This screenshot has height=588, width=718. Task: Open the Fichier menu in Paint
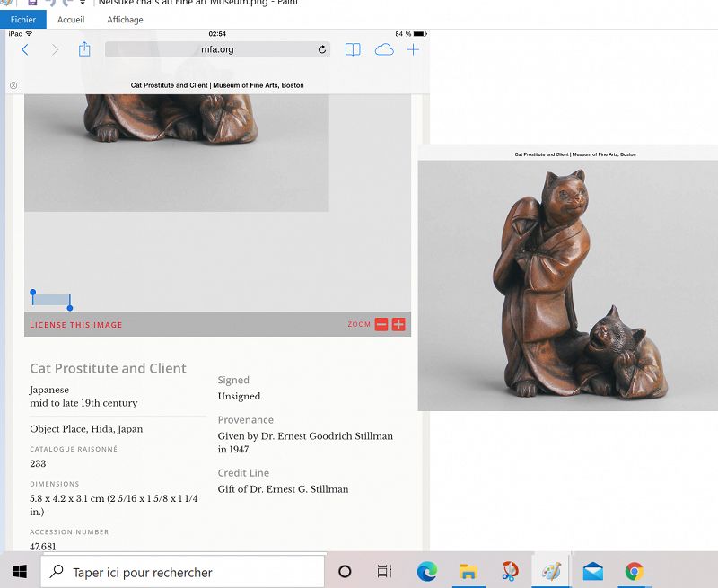click(23, 20)
